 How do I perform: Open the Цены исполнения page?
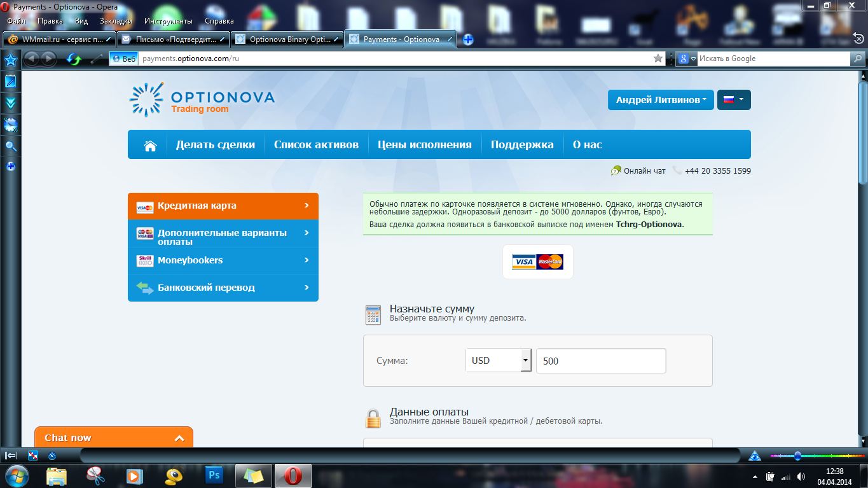click(425, 144)
